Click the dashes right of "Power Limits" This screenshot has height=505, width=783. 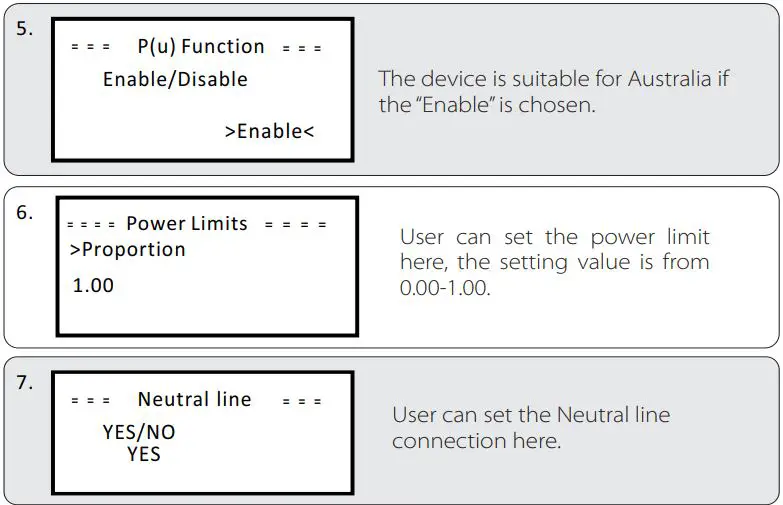[295, 225]
